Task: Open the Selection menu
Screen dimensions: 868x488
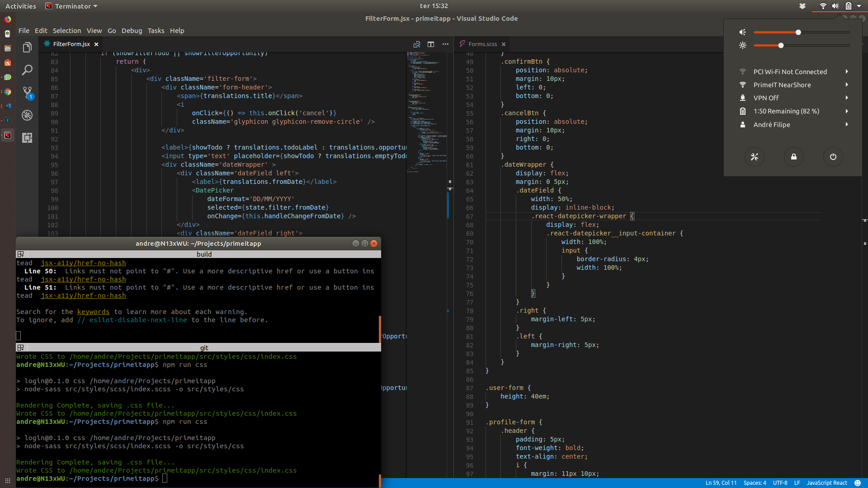Action: click(67, 31)
